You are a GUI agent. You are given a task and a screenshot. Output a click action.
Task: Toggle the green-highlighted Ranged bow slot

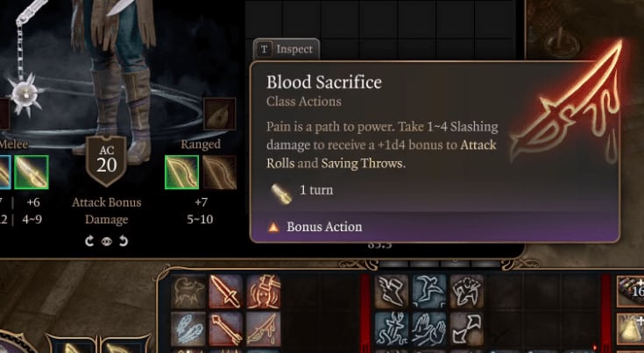pos(182,173)
